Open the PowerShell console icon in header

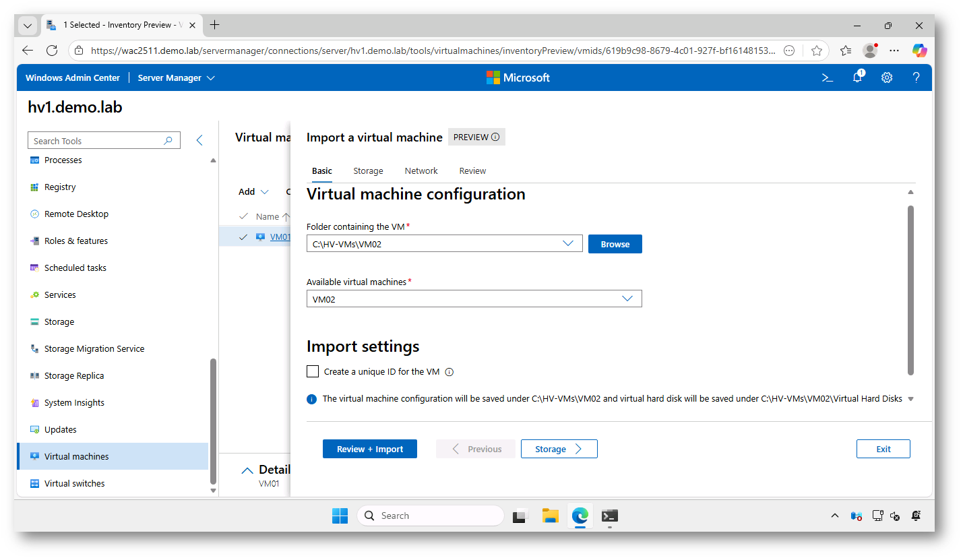[828, 77]
